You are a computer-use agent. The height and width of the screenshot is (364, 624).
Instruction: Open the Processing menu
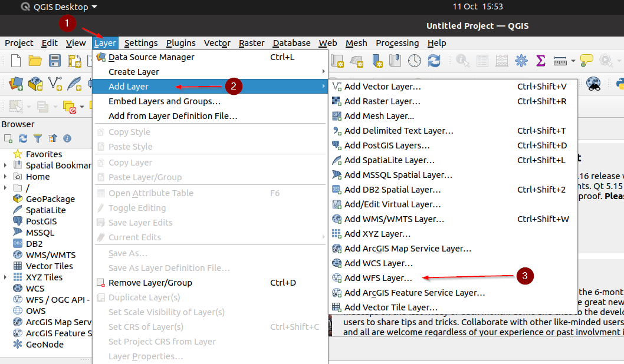[x=397, y=43]
